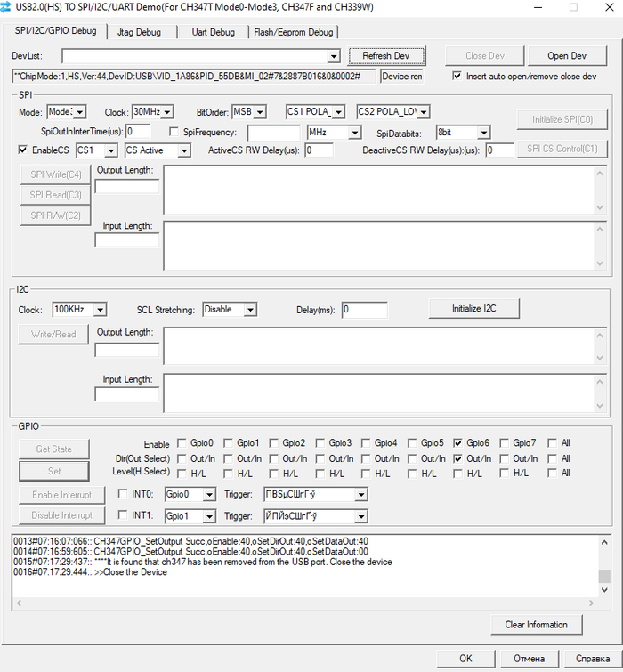Enable the Gpio0 checkbox
Viewport: 623px width, 672px height.
point(182,443)
